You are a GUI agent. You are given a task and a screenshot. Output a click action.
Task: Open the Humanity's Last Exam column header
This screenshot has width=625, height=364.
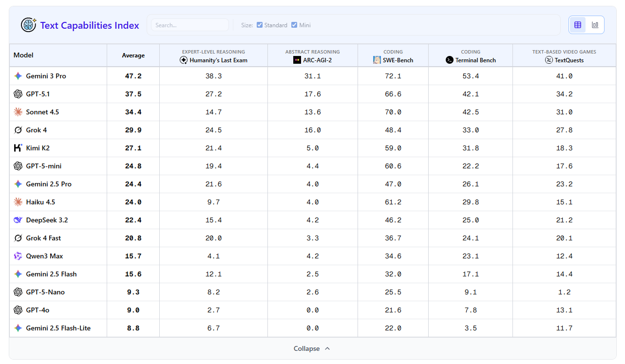click(213, 55)
